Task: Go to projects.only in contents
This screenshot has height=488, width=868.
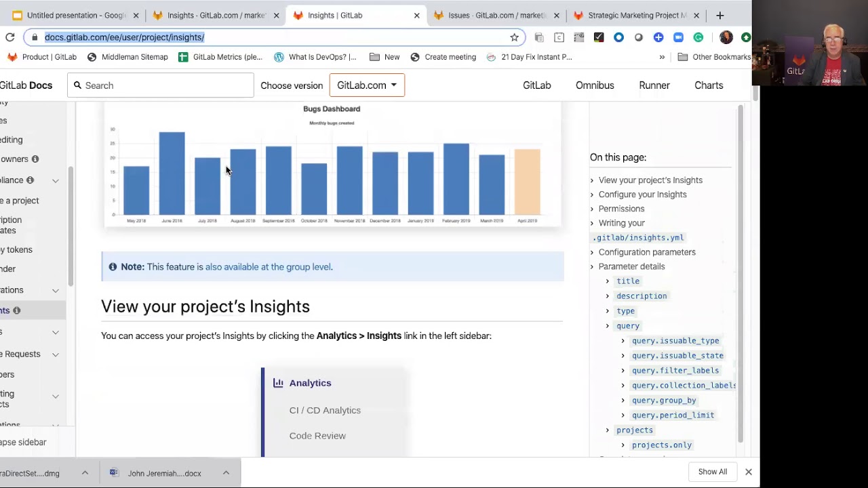Action: pyautogui.click(x=662, y=445)
